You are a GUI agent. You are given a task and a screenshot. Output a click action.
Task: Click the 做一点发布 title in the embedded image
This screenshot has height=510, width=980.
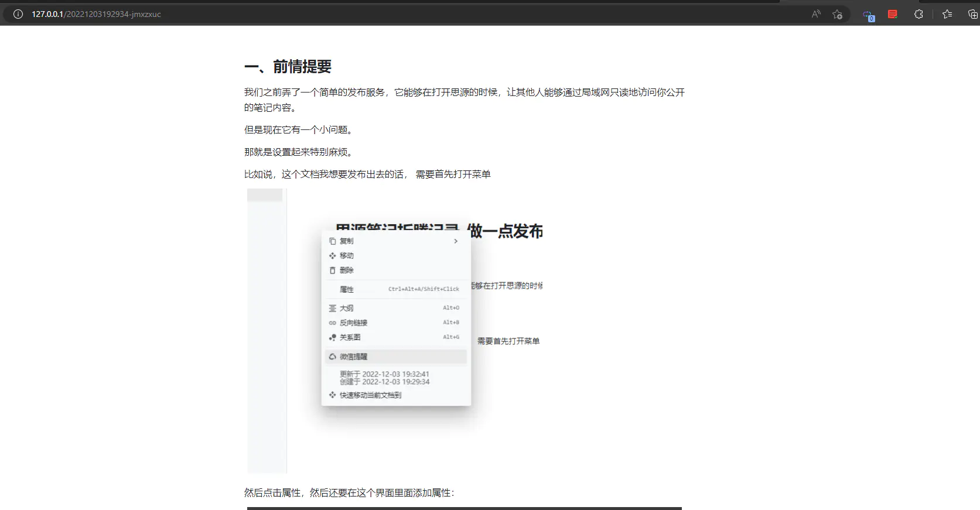pyautogui.click(x=506, y=231)
